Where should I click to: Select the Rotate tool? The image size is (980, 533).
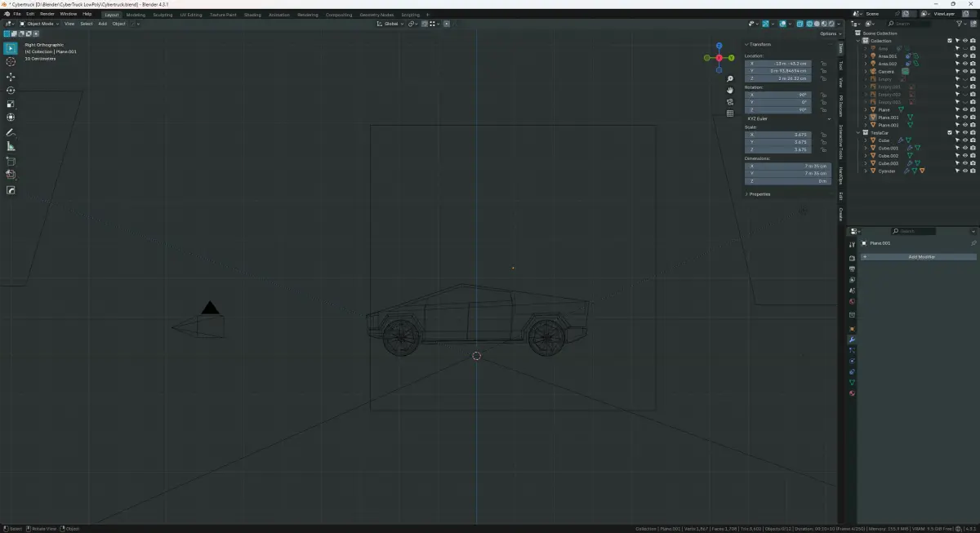pyautogui.click(x=11, y=91)
